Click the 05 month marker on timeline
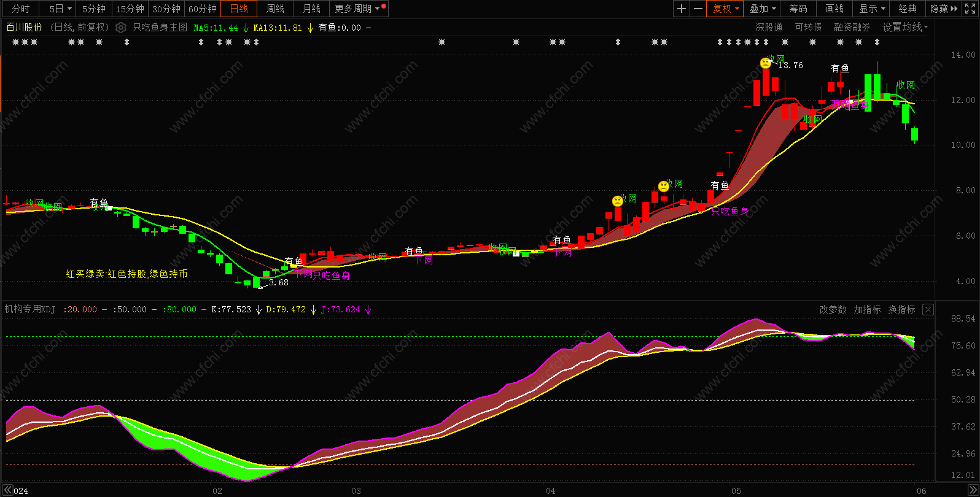This screenshot has width=980, height=497. (x=736, y=491)
